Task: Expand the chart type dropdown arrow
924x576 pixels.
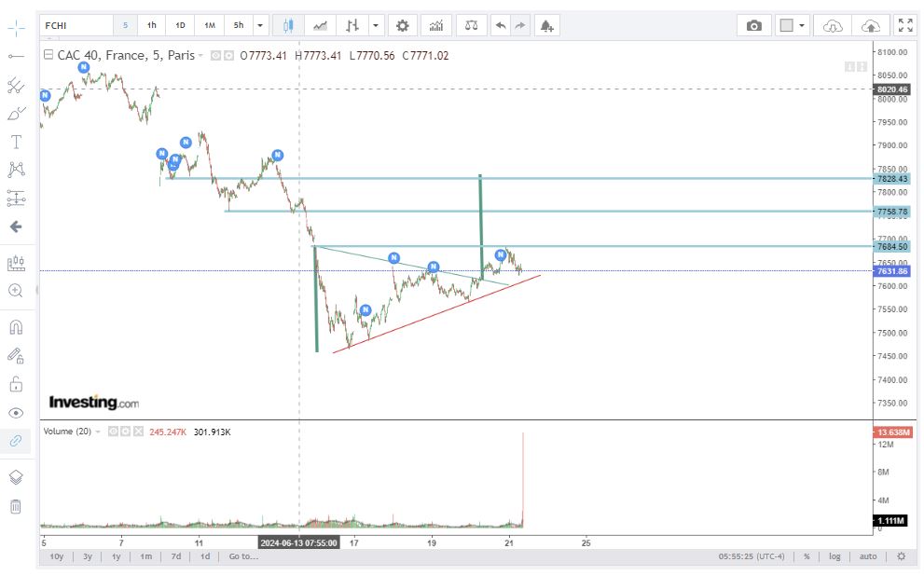Action: pos(376,25)
